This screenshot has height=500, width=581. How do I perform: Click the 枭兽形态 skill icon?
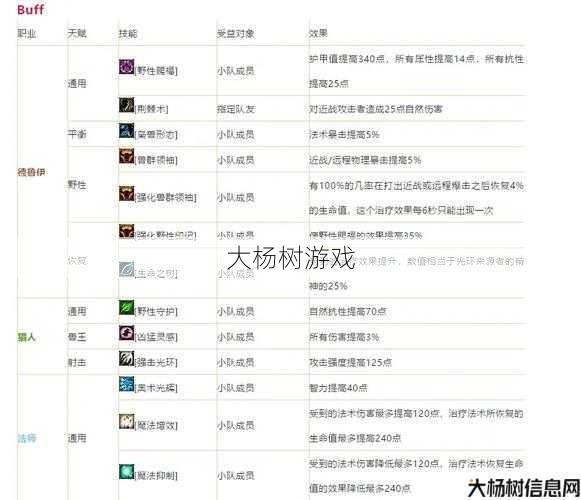click(x=126, y=130)
